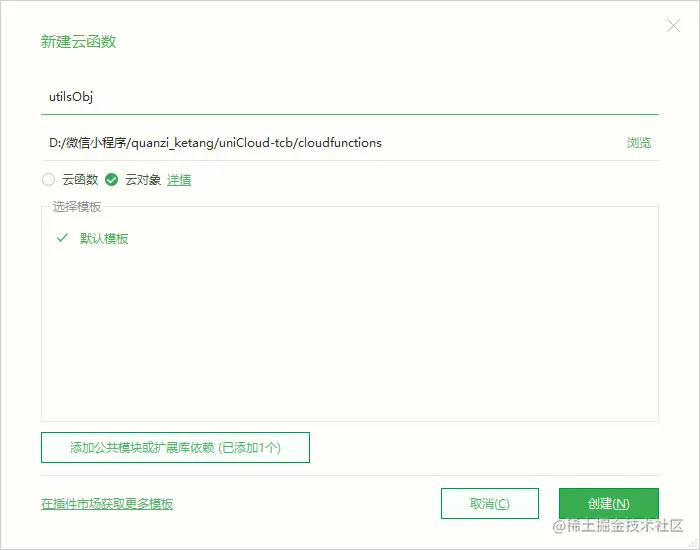
Task: Select the 云函数 radio button
Action: tap(48, 179)
